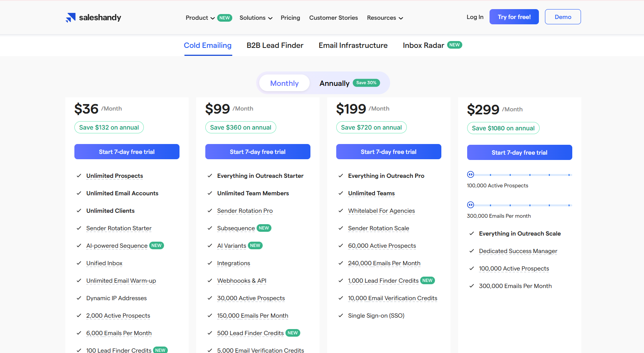The height and width of the screenshot is (353, 644).
Task: Open the Customer Stories page
Action: click(333, 18)
